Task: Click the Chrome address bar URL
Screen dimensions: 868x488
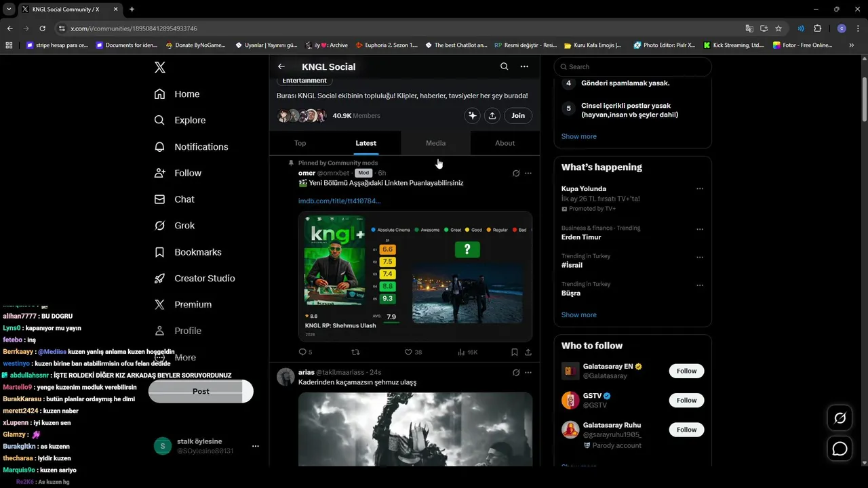Action: [x=134, y=28]
